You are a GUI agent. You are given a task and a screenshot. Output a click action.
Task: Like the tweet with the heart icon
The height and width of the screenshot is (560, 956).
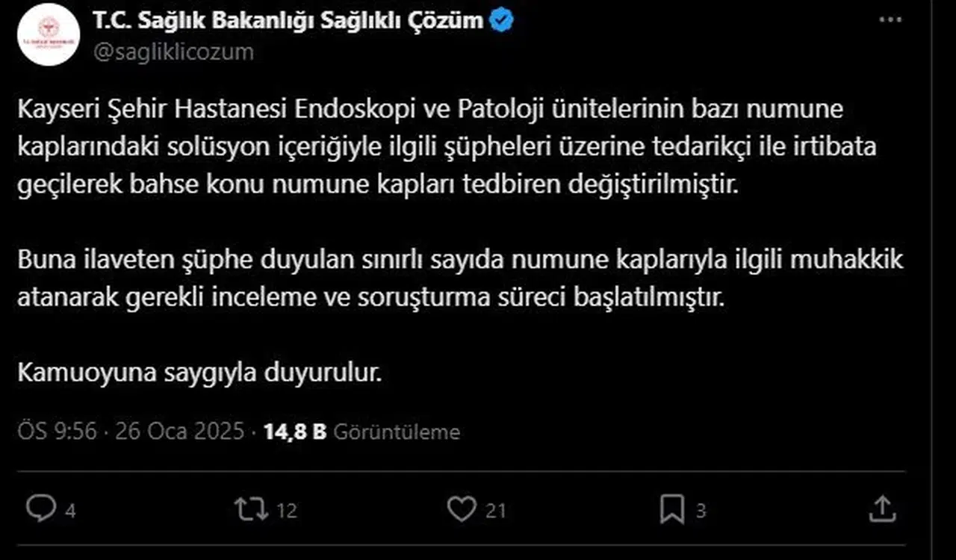tap(461, 508)
